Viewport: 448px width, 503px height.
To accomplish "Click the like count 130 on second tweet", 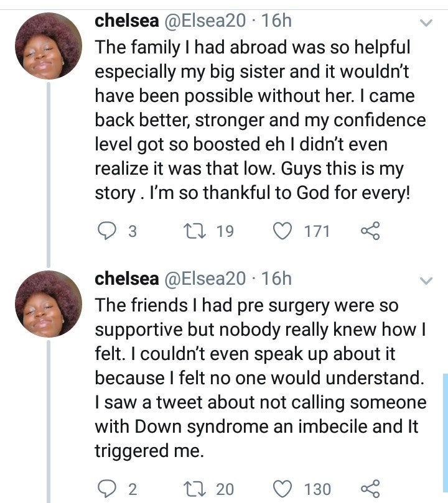I will tap(317, 489).
